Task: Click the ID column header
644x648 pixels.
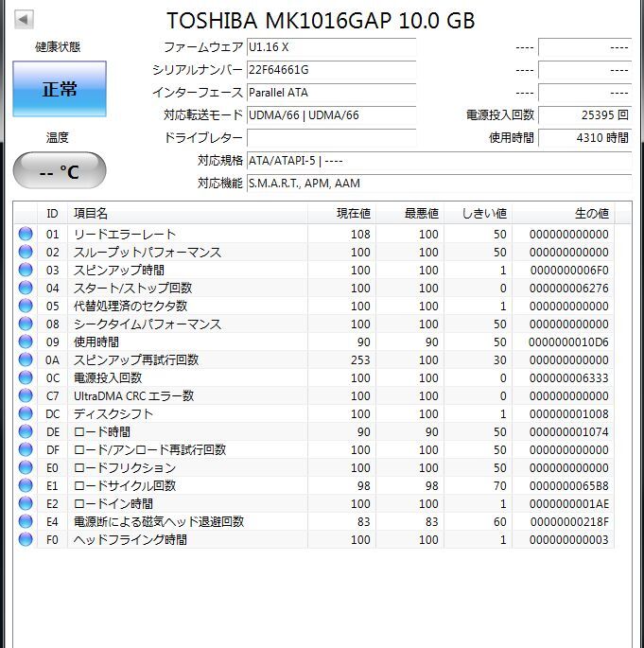Action: 52,213
